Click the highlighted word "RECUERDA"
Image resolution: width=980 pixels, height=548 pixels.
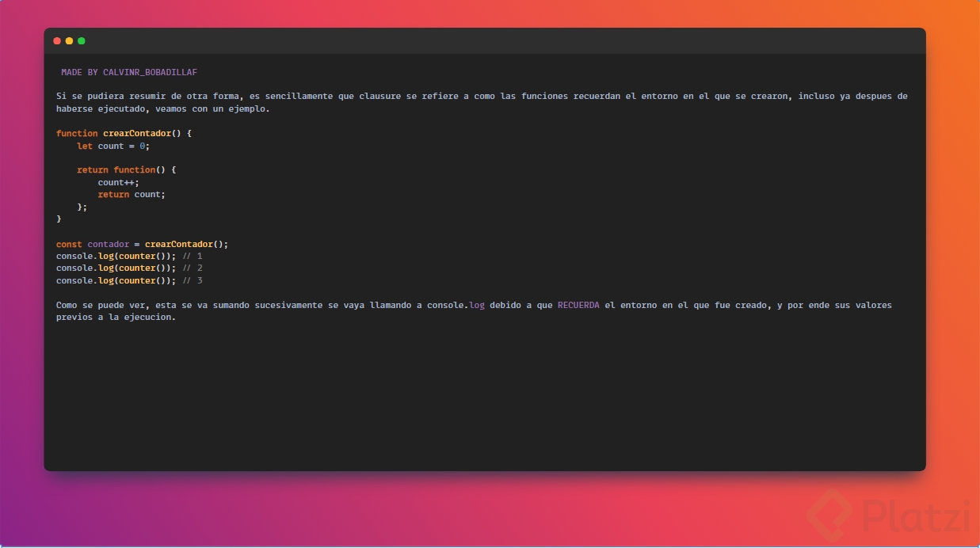click(x=578, y=305)
